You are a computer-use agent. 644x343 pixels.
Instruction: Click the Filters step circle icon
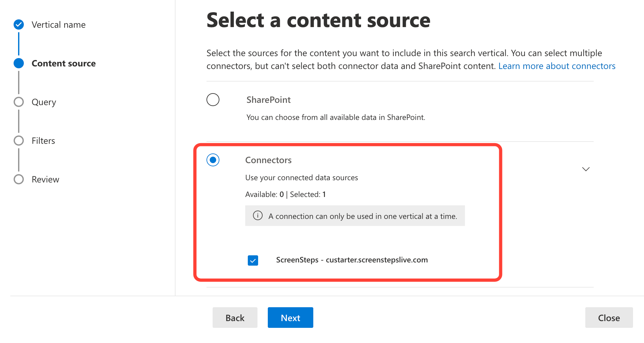coord(19,141)
